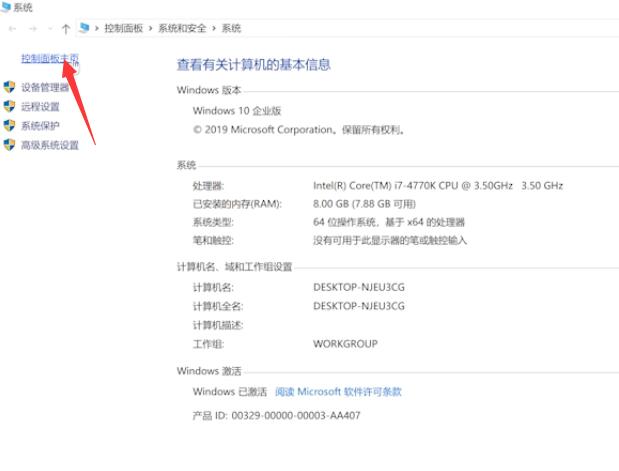Go back with the back arrow

(12, 28)
